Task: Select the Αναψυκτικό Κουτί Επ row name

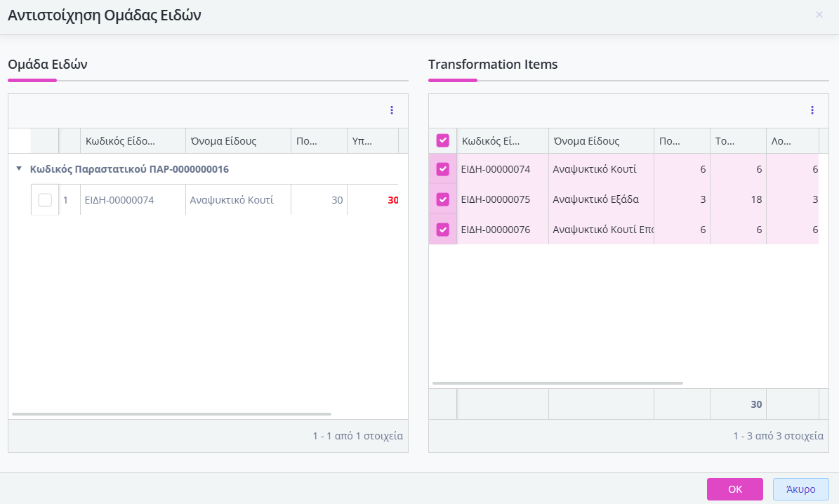Action: pyautogui.click(x=601, y=230)
